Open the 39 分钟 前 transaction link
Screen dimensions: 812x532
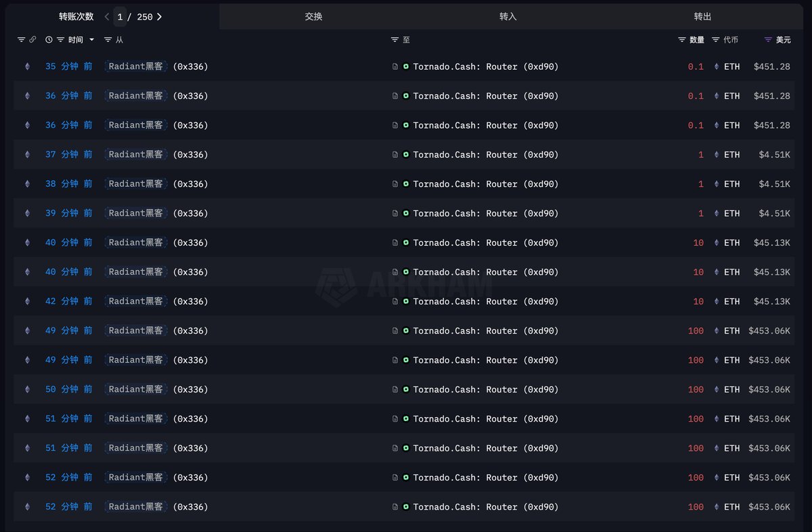(68, 213)
